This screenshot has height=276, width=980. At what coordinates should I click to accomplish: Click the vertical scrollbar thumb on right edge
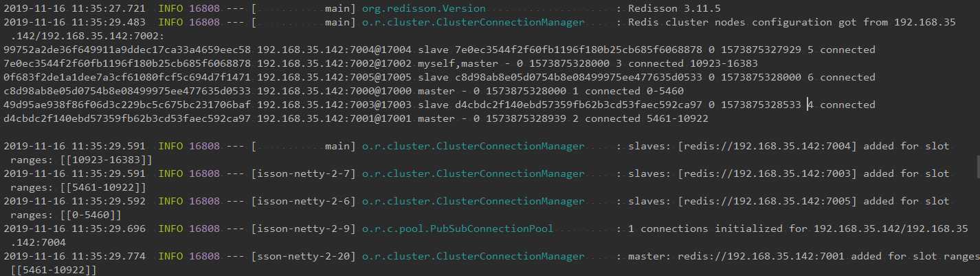click(977, 166)
